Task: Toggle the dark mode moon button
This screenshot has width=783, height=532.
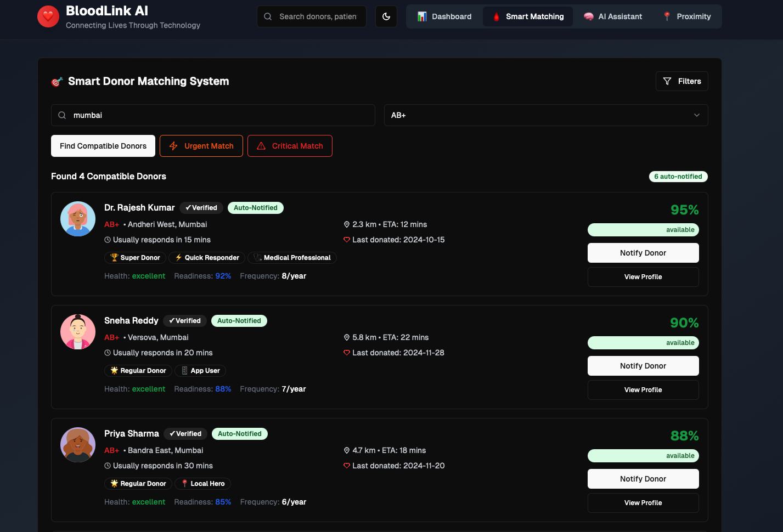Action: click(386, 16)
